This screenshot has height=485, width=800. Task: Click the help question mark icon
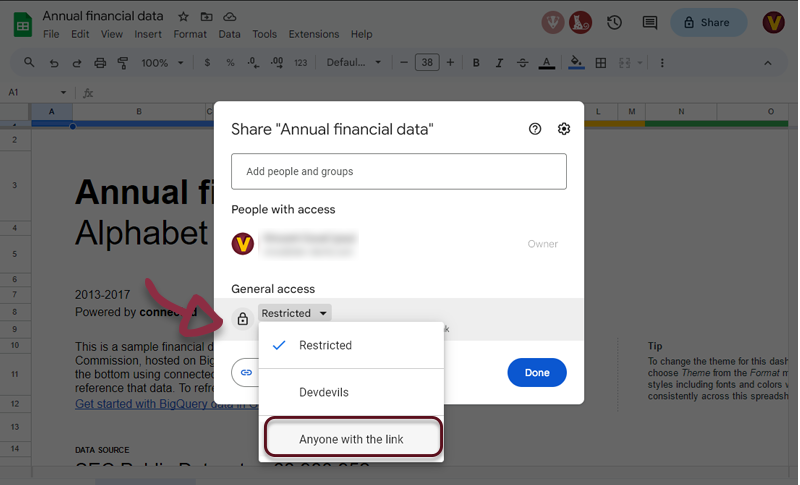point(535,129)
